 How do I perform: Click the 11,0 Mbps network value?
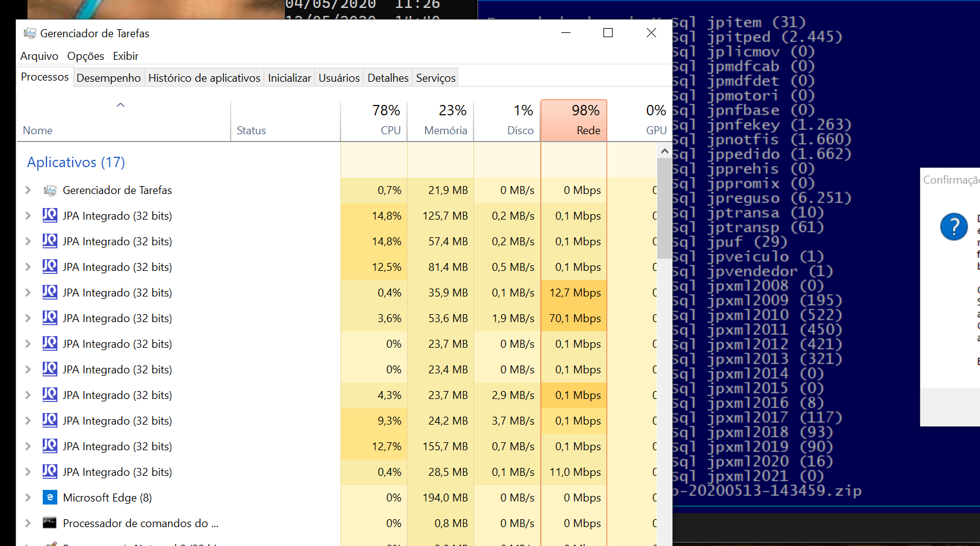pos(575,472)
